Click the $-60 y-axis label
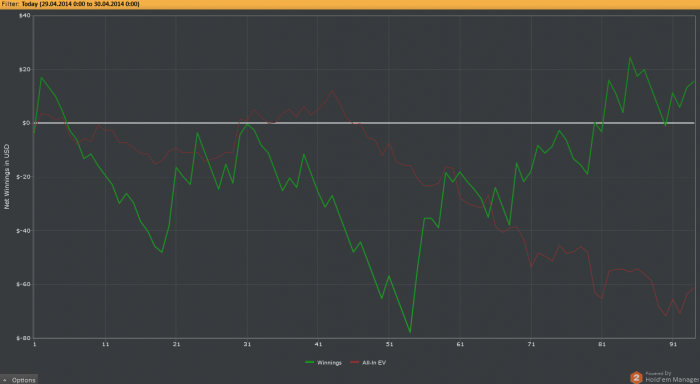 click(24, 284)
